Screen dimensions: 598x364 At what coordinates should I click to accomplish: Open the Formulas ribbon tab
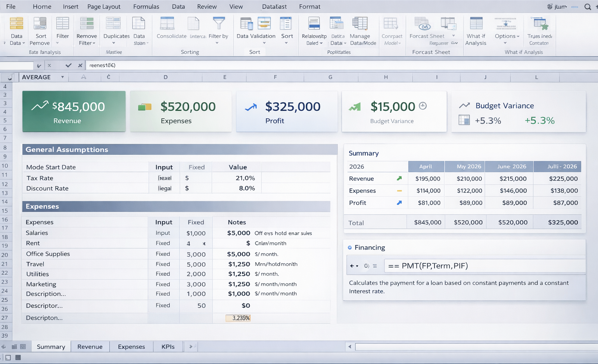146,6
